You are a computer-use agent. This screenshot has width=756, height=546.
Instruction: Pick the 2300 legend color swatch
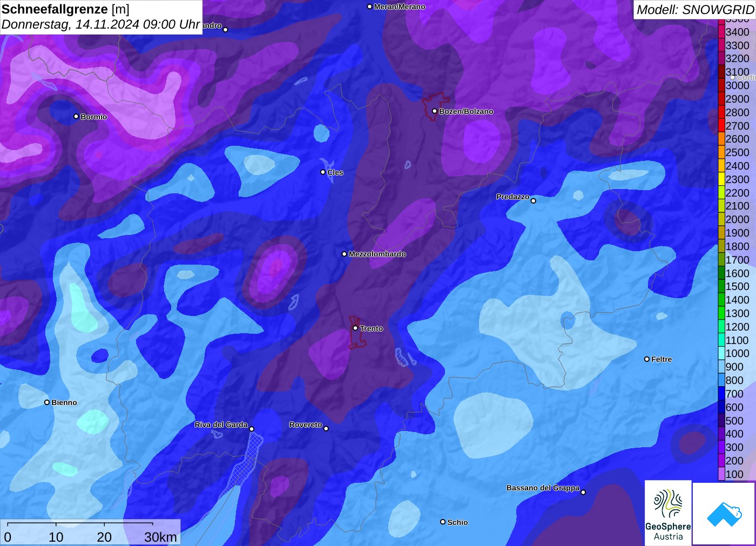click(721, 179)
